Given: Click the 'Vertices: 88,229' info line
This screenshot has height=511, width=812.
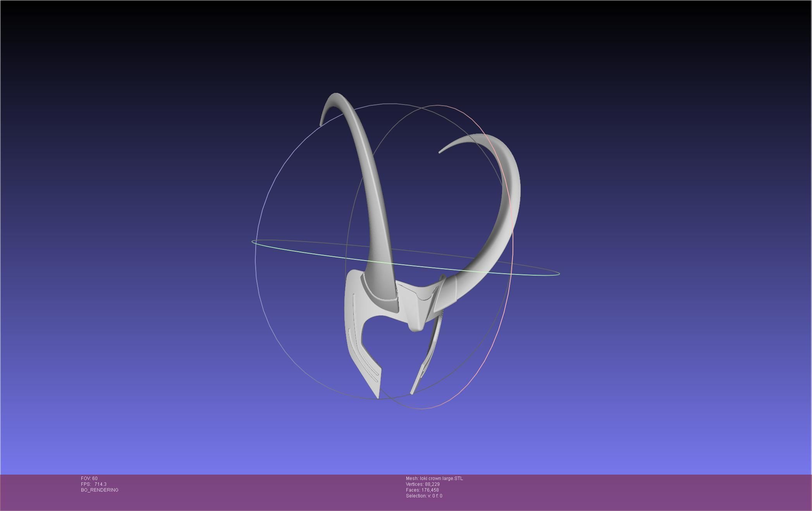Looking at the screenshot, I should [423, 484].
